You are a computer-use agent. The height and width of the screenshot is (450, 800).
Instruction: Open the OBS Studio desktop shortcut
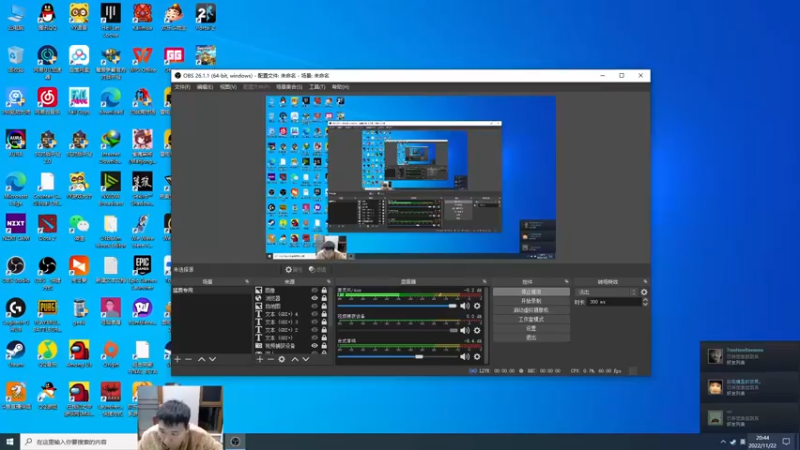pos(16,269)
